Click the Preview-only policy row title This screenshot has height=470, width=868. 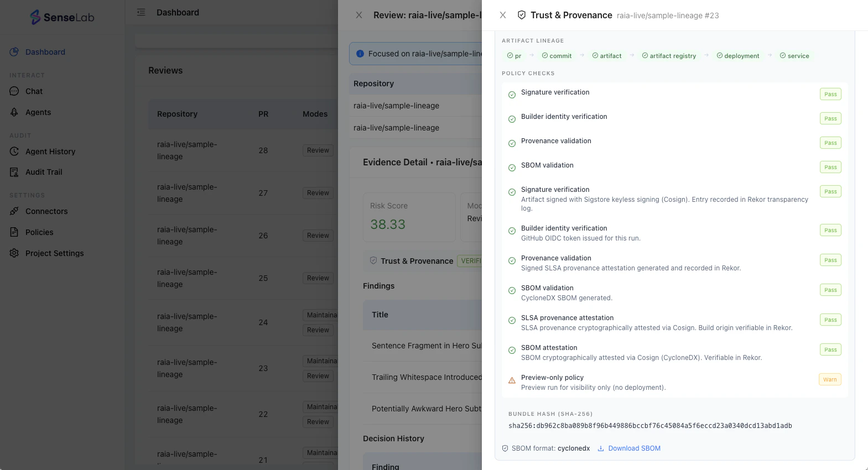(552, 378)
